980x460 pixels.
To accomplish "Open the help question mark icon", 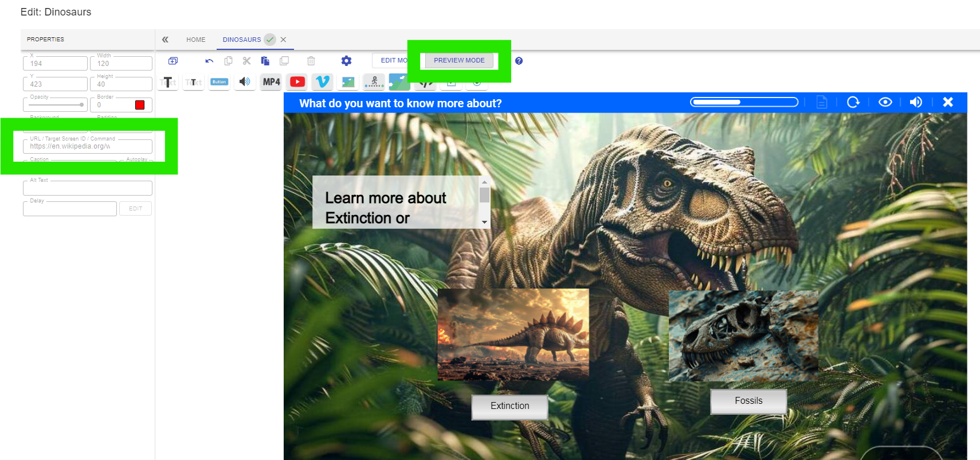I will coord(519,61).
